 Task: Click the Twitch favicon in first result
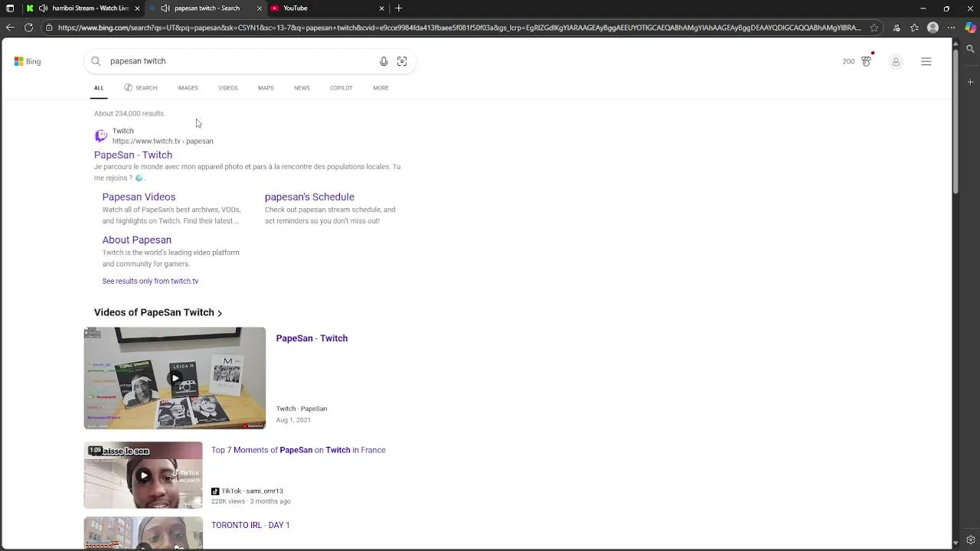(x=101, y=135)
